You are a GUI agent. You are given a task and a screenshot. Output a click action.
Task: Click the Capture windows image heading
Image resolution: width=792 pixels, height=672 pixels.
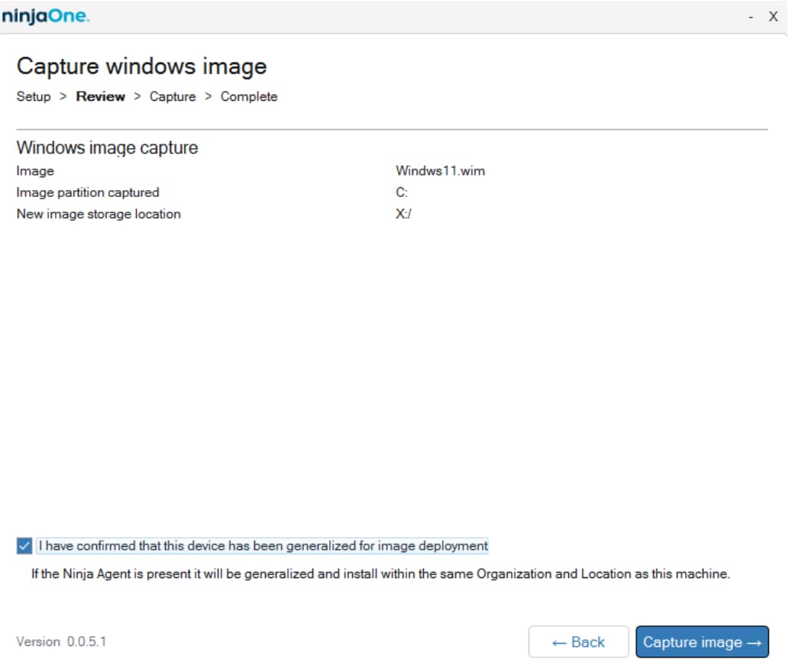tap(141, 66)
